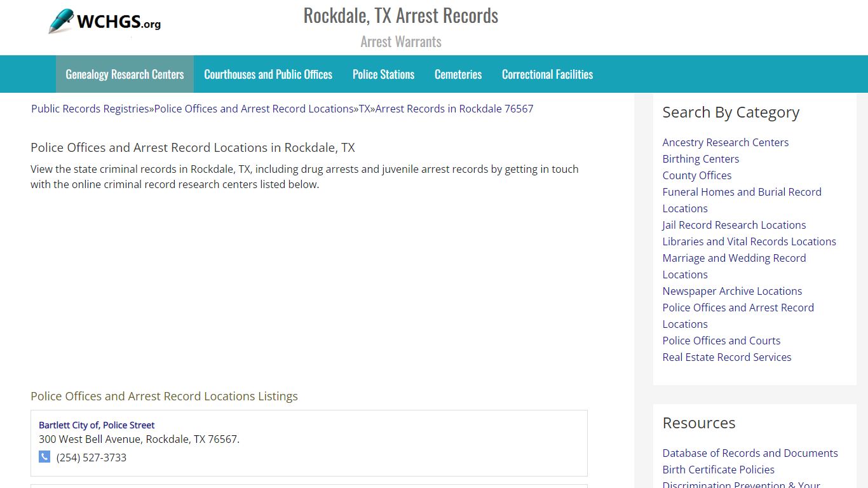Click the Resources sidebar heading
This screenshot has height=488, width=868.
[699, 423]
